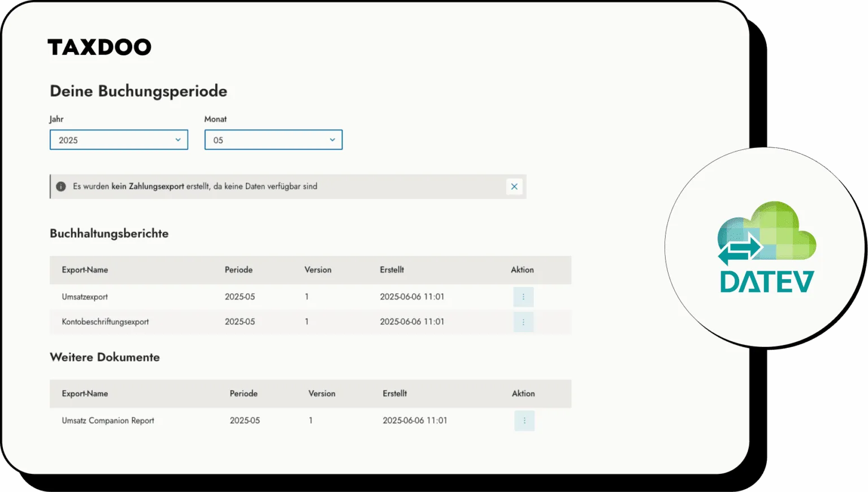Open the Monat dropdown showing 05

(x=274, y=140)
